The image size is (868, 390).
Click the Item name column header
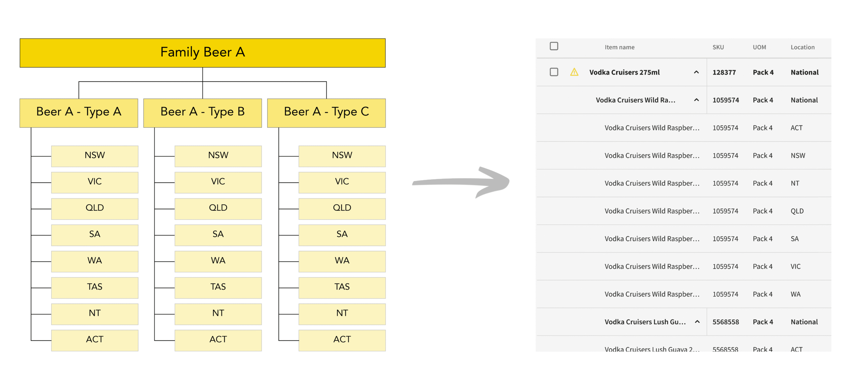tap(619, 47)
